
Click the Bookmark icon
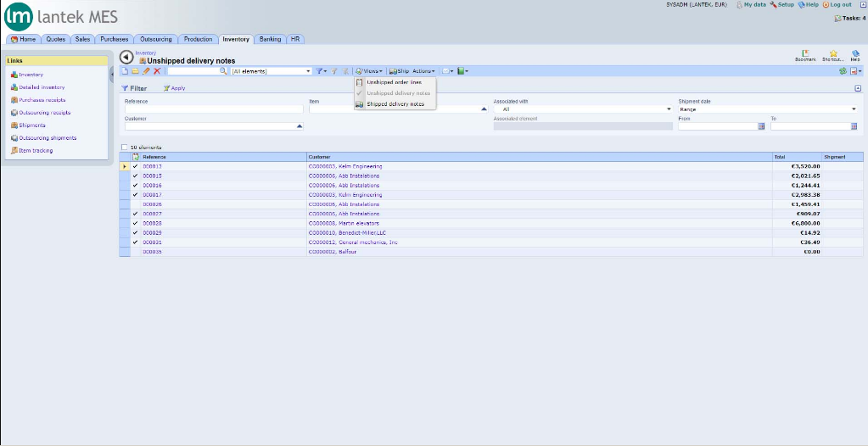(x=805, y=55)
